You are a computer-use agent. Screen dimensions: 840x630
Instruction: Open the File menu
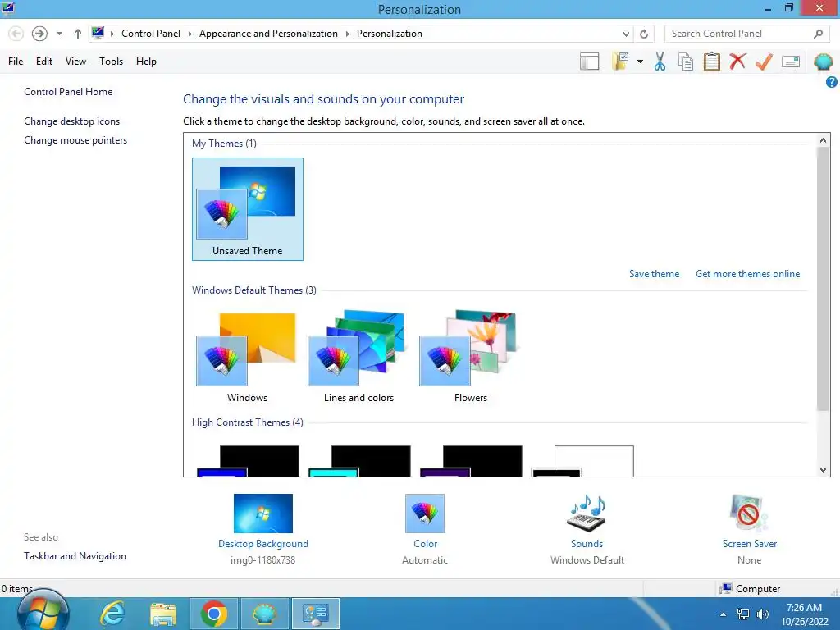(16, 62)
